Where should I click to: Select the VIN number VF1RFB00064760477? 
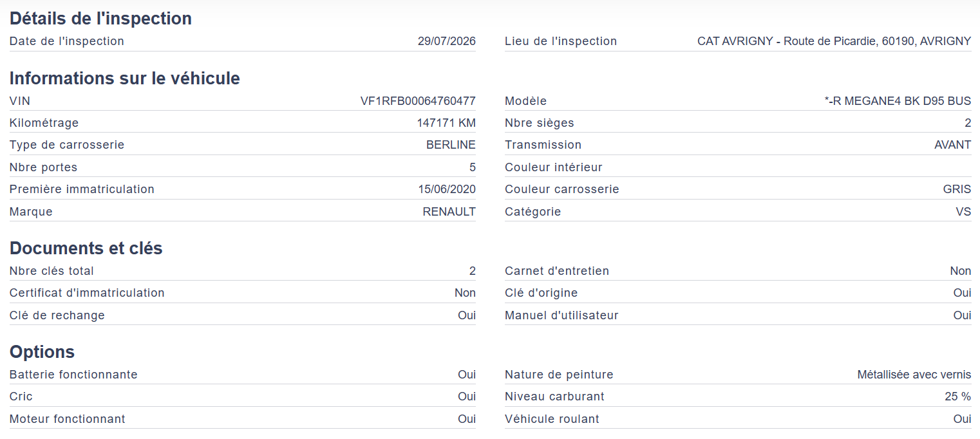pyautogui.click(x=418, y=101)
